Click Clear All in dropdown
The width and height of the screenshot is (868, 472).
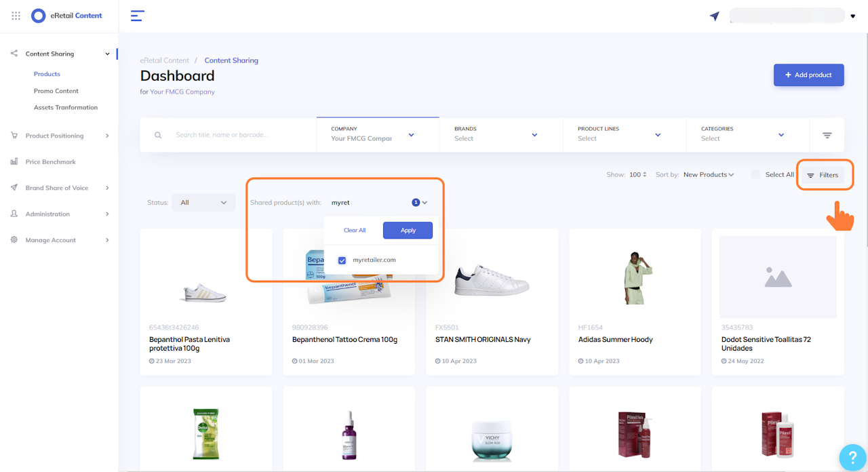pos(355,231)
